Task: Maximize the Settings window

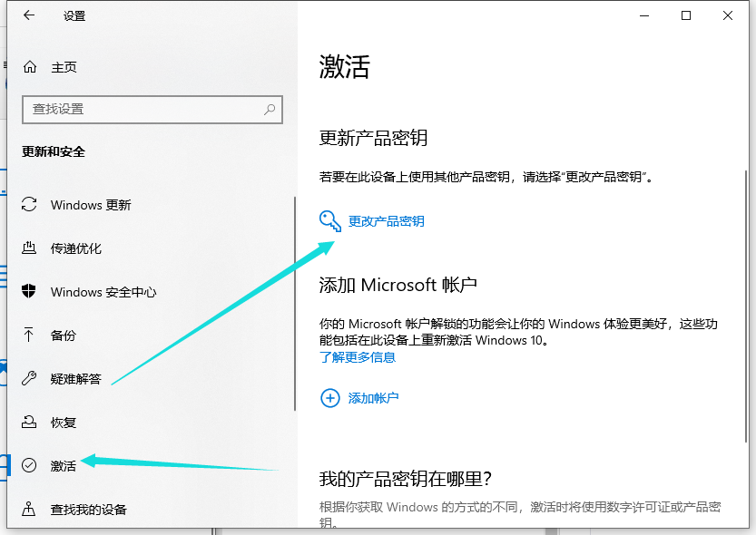Action: click(686, 15)
